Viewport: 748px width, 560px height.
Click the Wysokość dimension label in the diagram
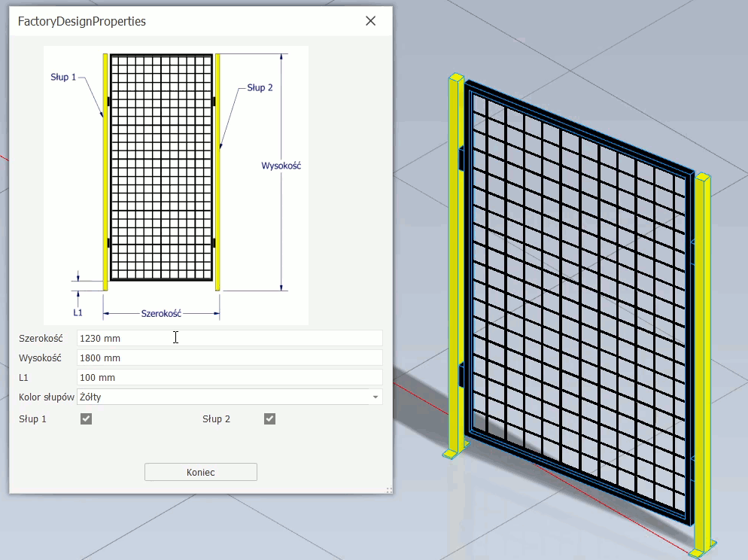[x=281, y=166]
